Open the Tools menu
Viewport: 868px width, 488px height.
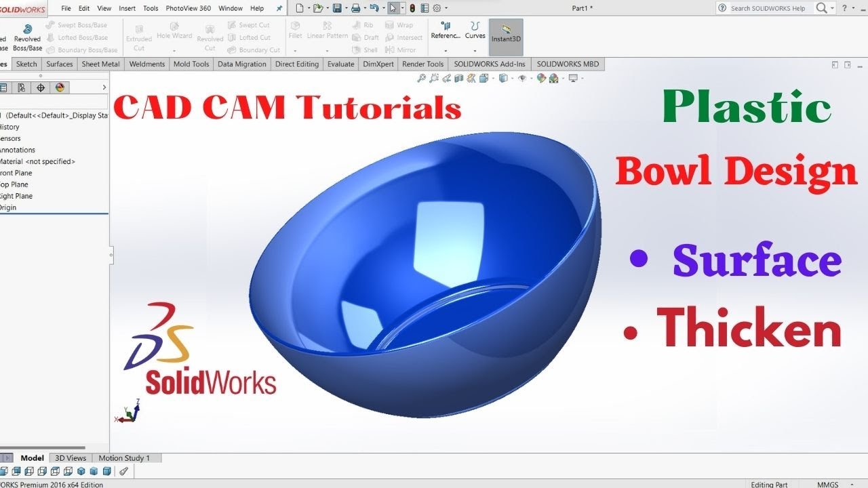151,8
